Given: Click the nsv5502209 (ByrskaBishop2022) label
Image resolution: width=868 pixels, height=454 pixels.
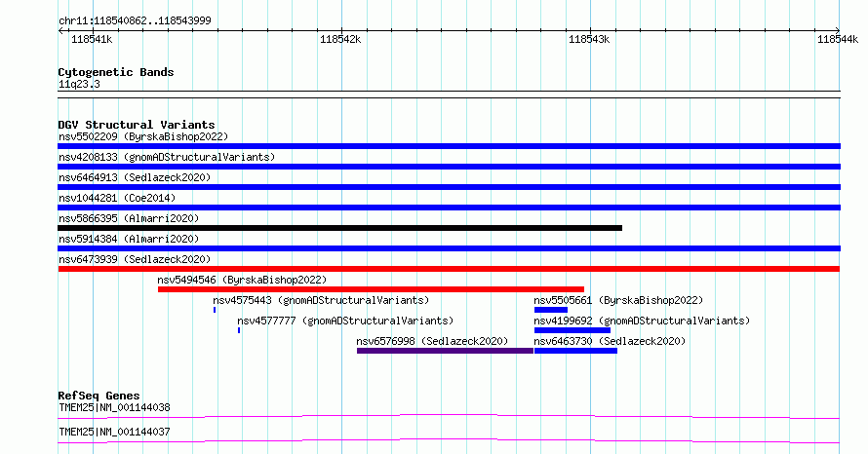Looking at the screenshot, I should pos(143,136).
